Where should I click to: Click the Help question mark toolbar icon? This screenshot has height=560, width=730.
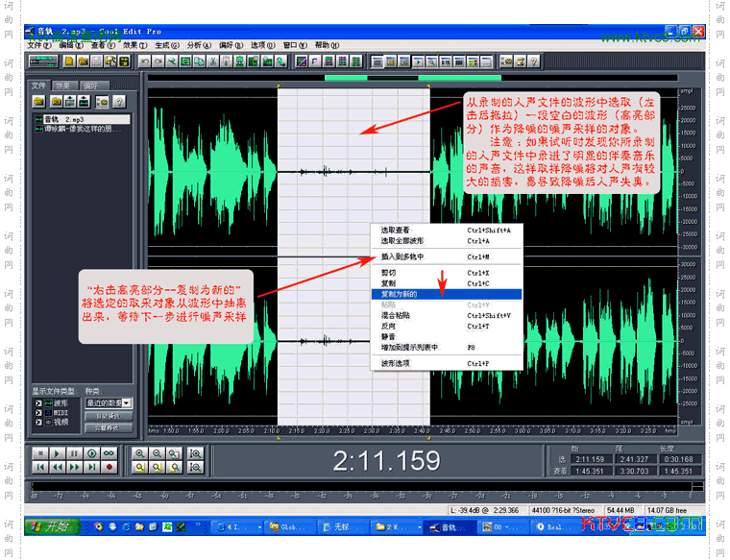tap(533, 61)
